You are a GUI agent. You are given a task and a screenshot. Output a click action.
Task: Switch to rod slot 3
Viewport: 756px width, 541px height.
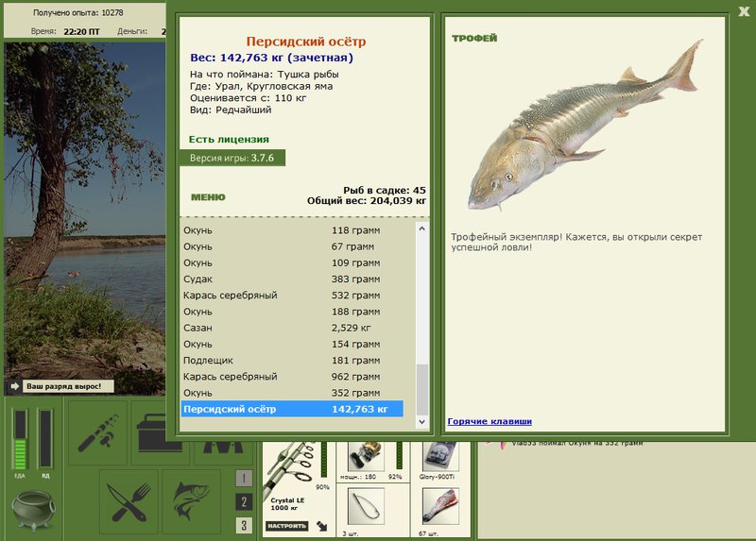[x=244, y=525]
